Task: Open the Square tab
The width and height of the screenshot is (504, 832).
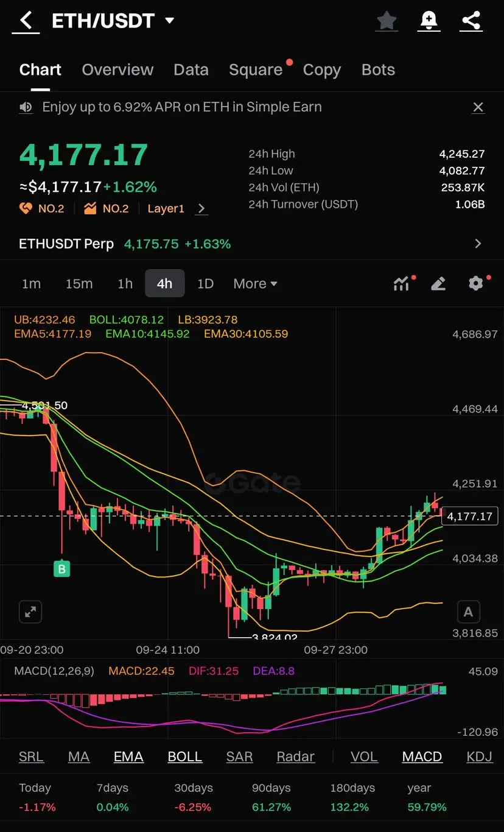Action: tap(256, 70)
